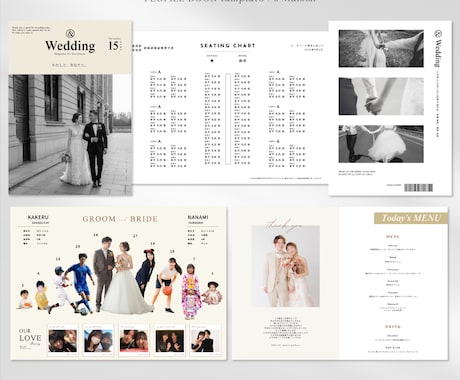Select the girl in pink kimono cutout
Screen dimensions: 460x380
pos(191,291)
